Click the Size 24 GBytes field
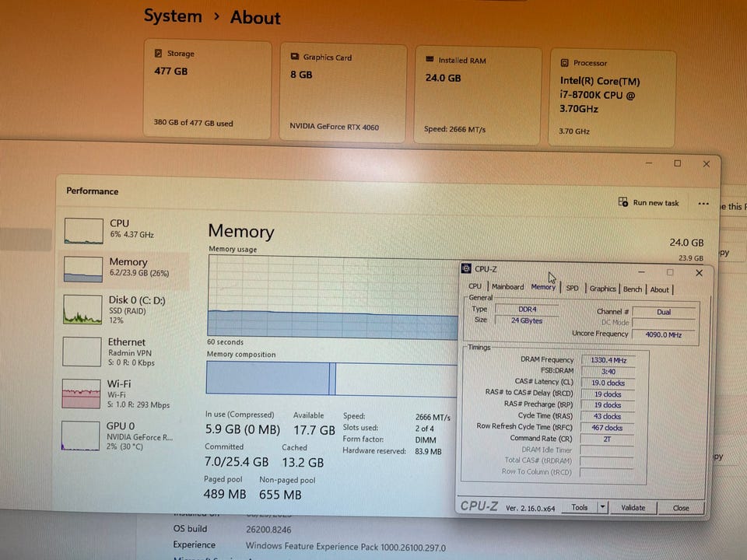Screen dimensions: 747x560 527,320
